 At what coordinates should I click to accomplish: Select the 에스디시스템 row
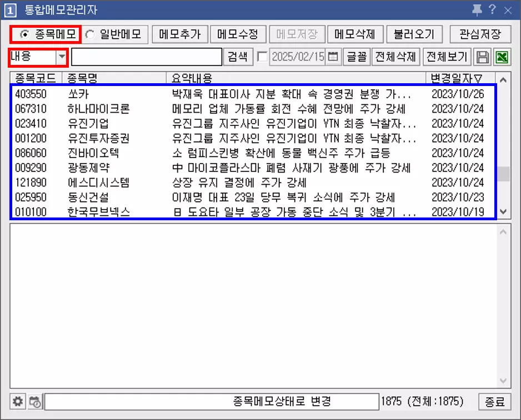click(x=253, y=183)
